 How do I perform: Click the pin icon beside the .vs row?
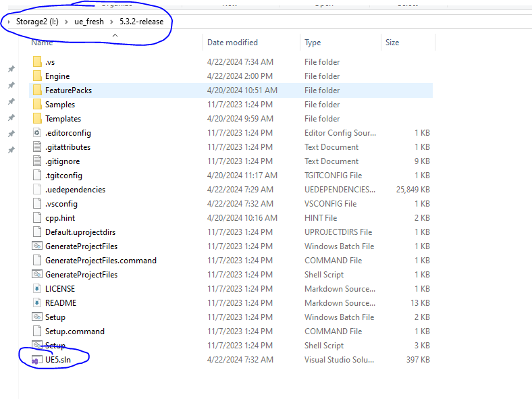(11, 69)
